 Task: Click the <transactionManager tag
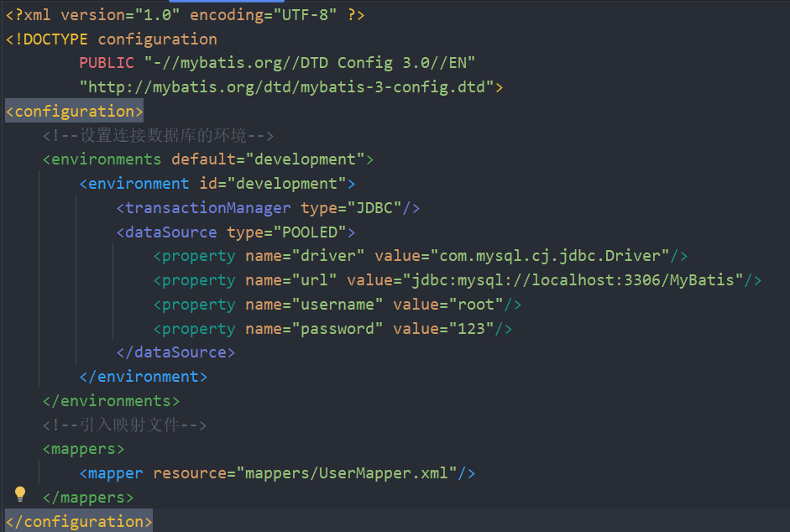coord(203,207)
